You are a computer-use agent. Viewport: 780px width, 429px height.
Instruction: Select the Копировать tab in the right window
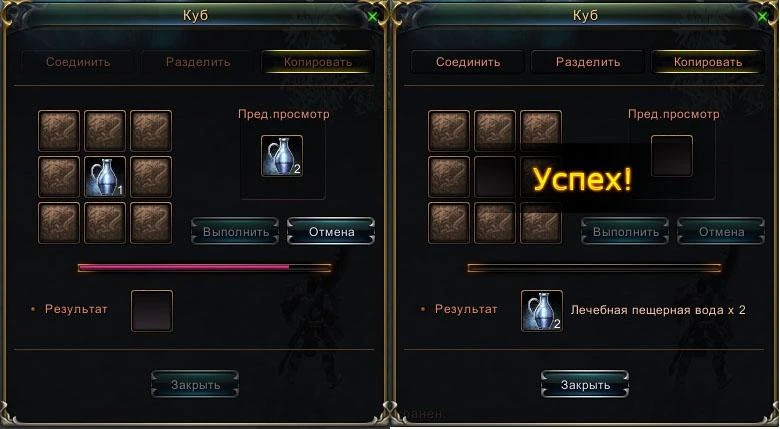click(708, 62)
